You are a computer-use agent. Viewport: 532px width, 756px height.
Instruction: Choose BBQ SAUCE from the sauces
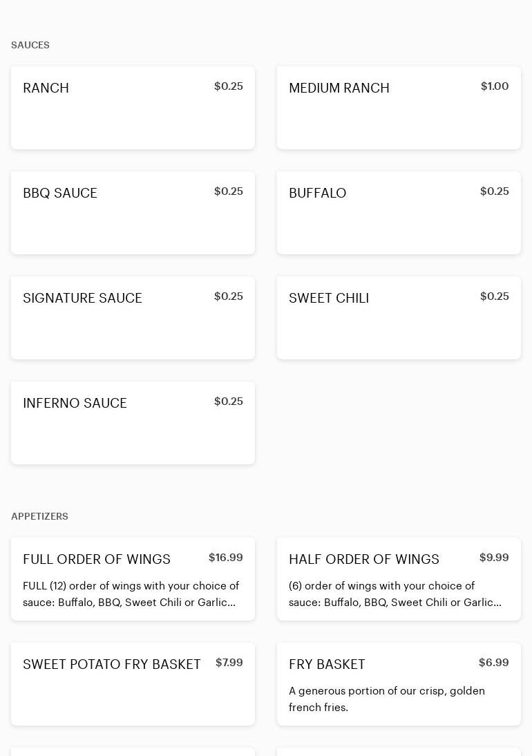(x=133, y=213)
